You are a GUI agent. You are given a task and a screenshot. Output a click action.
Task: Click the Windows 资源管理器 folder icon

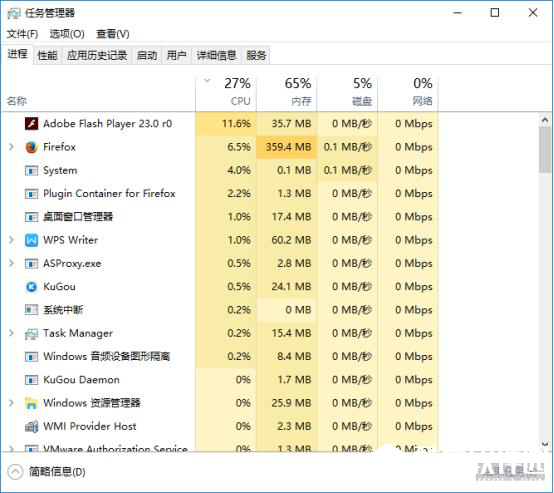(31, 403)
